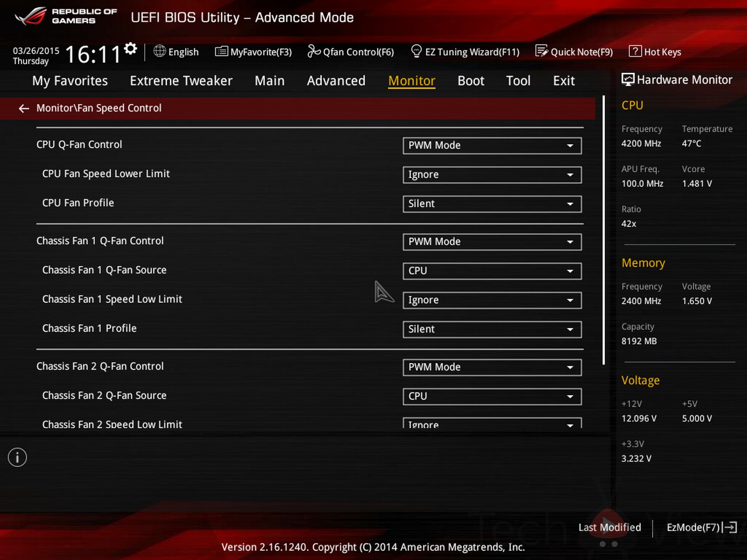The height and width of the screenshot is (560, 747).
Task: Click the +12V reading 12.096 V
Action: 639,418
